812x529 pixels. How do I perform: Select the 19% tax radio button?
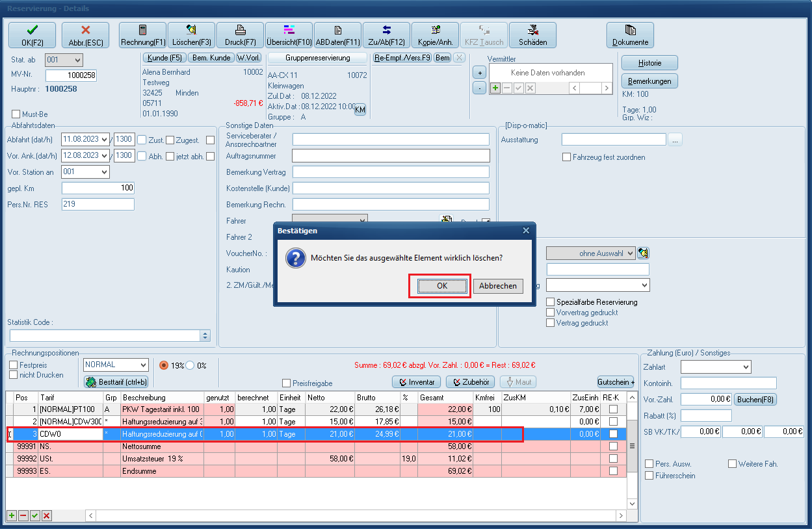click(x=164, y=365)
